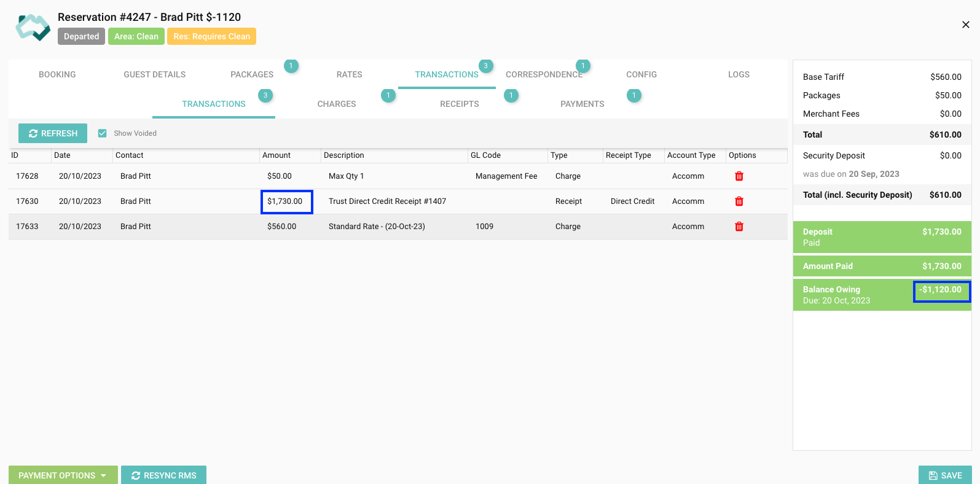Delete the Max Qty 1 charge transaction
The width and height of the screenshot is (980, 484).
[x=739, y=176]
